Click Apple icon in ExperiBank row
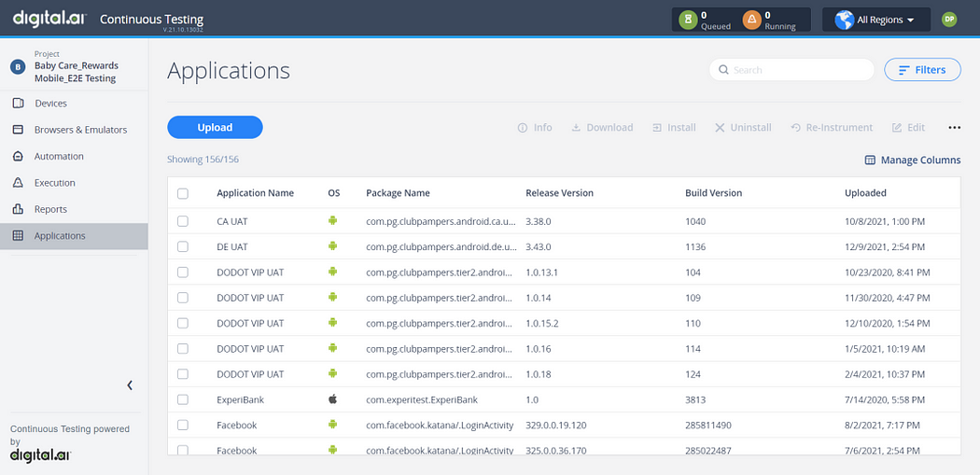The image size is (980, 475). tap(332, 398)
